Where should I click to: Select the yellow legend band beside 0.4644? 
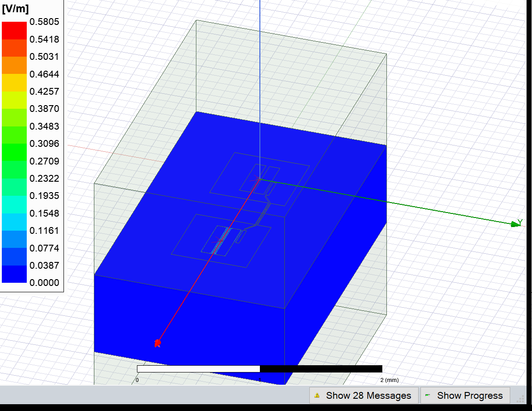coord(14,83)
